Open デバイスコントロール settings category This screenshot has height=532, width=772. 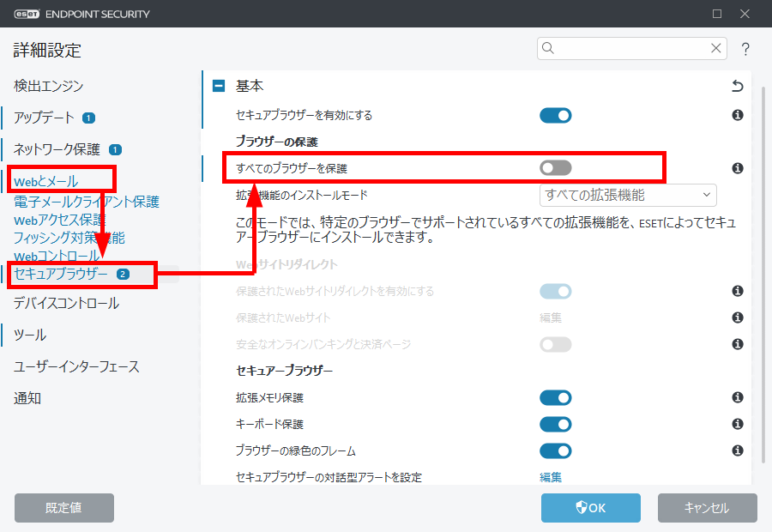(x=66, y=303)
